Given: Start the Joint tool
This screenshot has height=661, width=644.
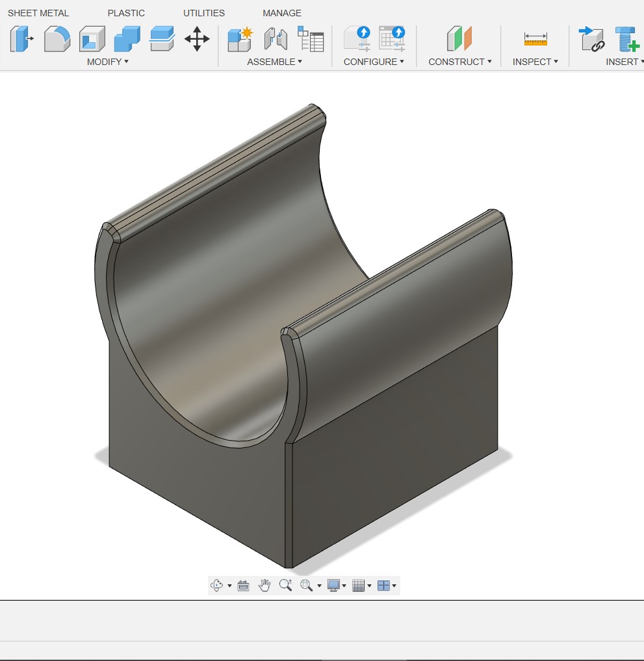Looking at the screenshot, I should click(x=276, y=39).
